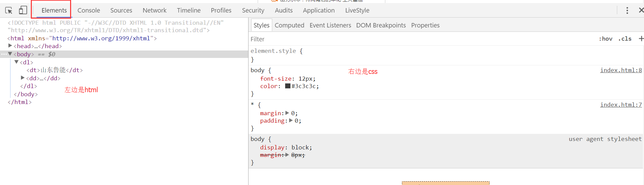Click the #3c3c3c color swatch
This screenshot has width=644, height=185.
[x=288, y=86]
